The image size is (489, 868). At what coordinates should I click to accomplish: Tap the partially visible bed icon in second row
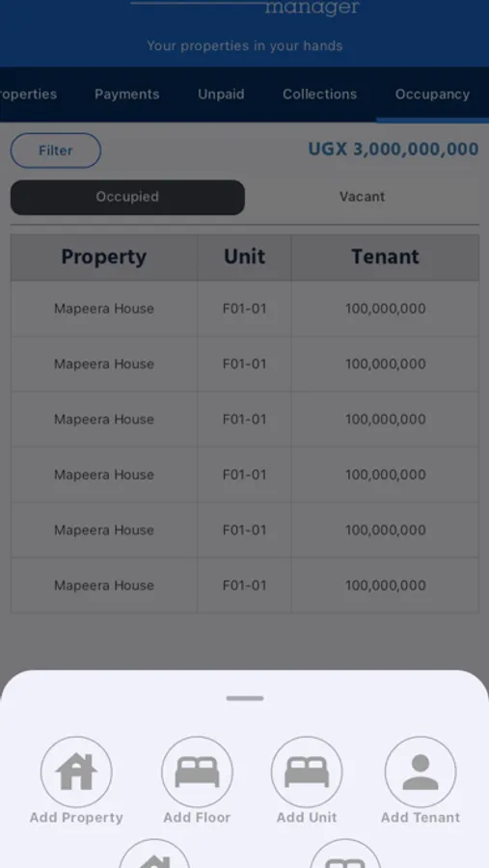click(345, 854)
